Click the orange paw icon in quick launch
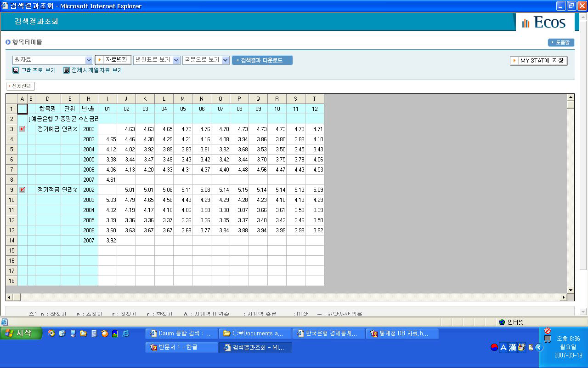Image resolution: width=588 pixels, height=368 pixels. pos(105,333)
